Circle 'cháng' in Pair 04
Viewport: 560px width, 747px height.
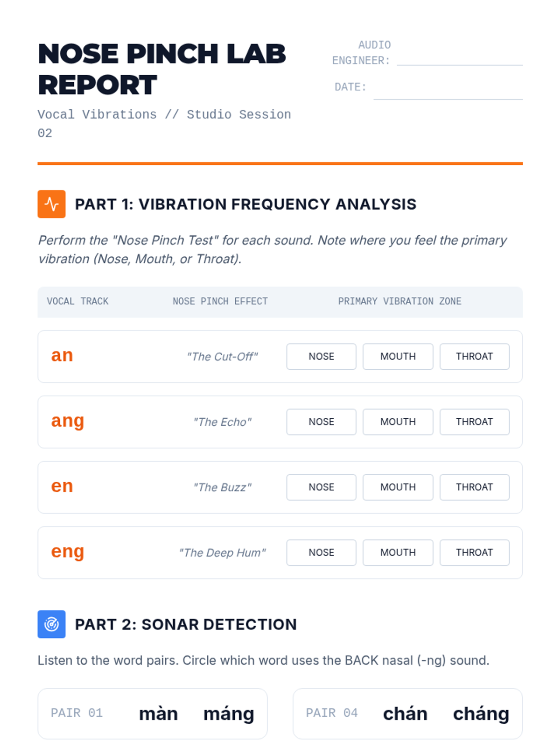(481, 714)
